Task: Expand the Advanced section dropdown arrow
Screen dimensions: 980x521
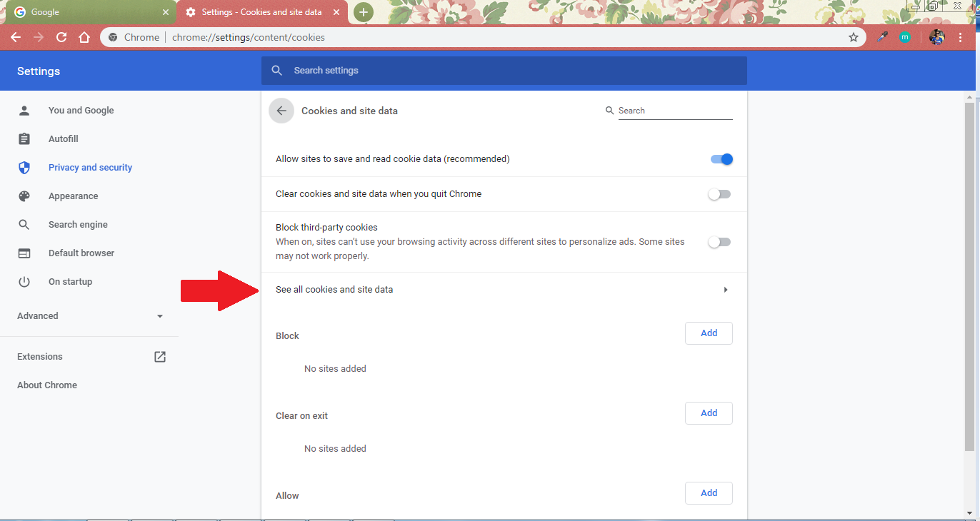Action: point(160,316)
